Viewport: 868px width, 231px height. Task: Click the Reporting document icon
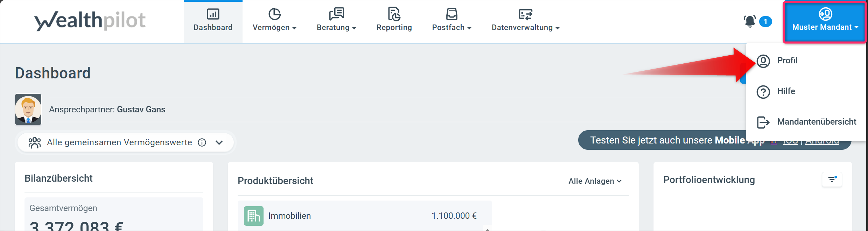tap(394, 14)
